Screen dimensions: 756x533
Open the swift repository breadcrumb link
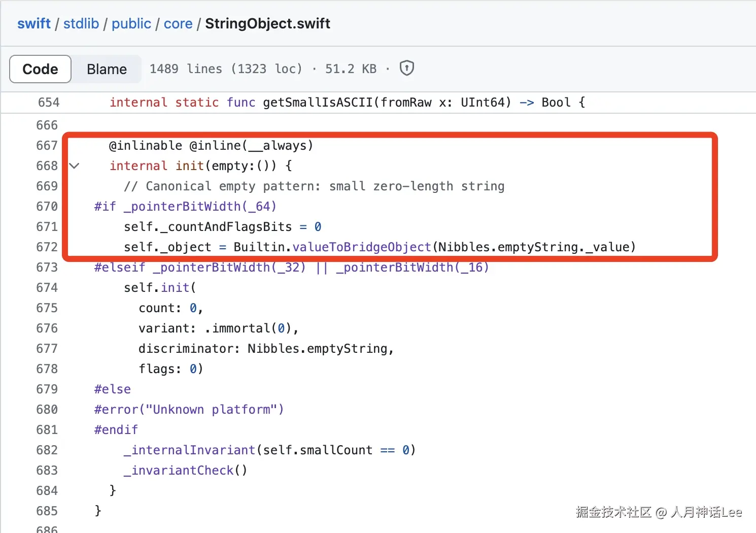33,23
